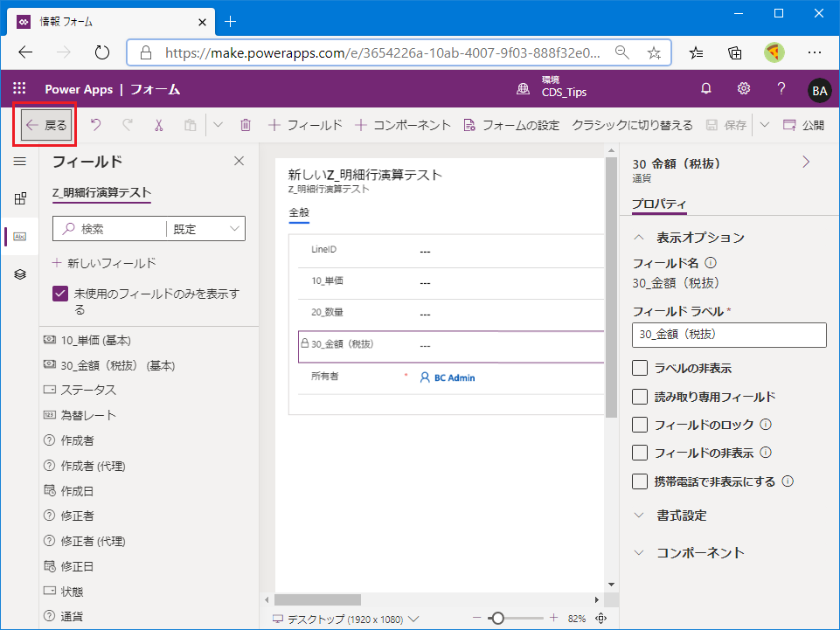Click the delete trash can icon

coord(246,125)
